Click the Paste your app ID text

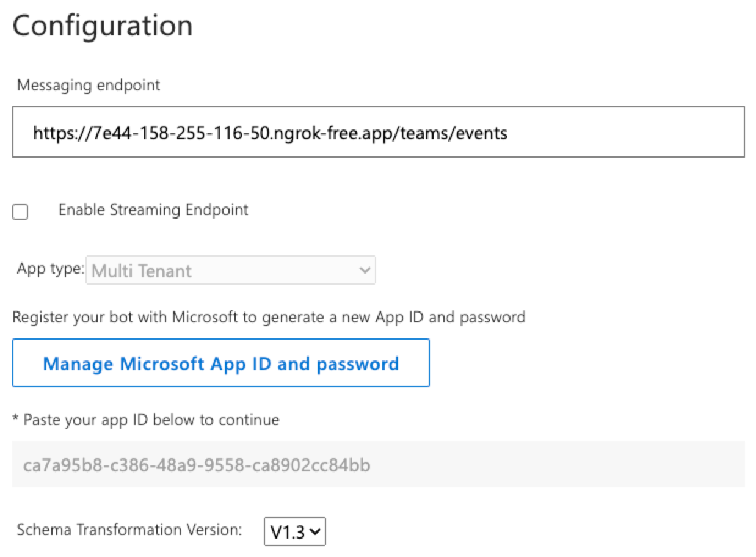coord(146,420)
